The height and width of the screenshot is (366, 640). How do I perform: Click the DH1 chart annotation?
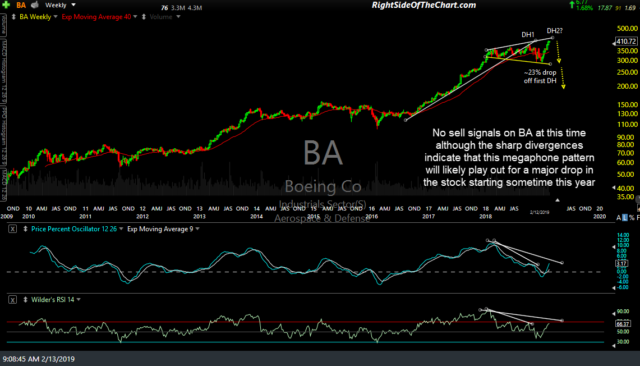[528, 35]
